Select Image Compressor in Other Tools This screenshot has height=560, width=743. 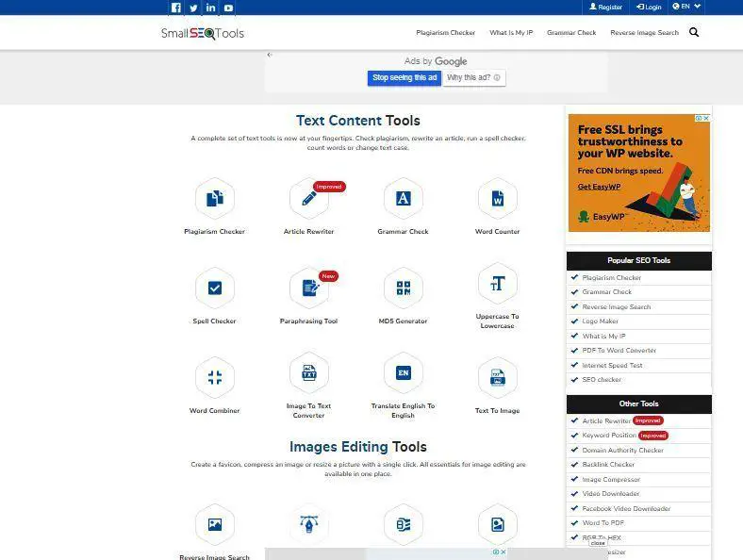click(x=611, y=480)
